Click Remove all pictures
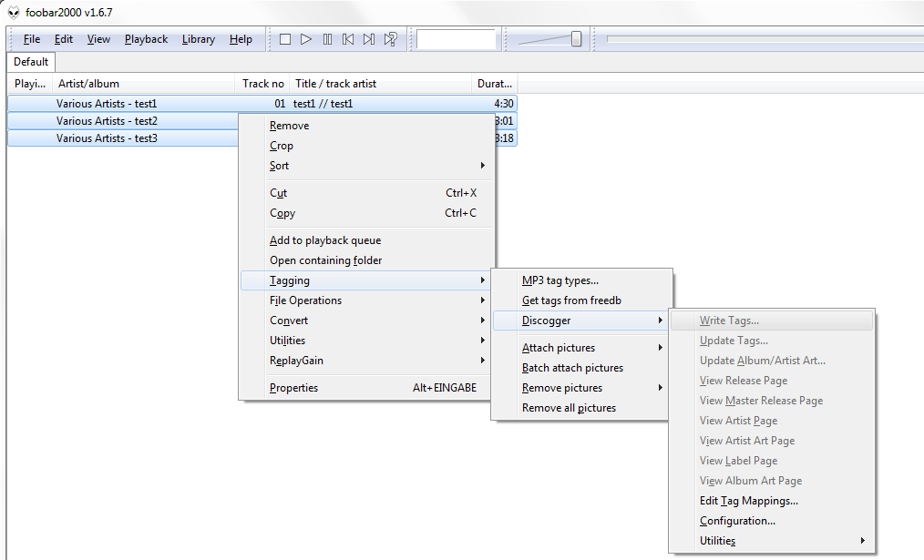Image resolution: width=924 pixels, height=560 pixels. [x=582, y=408]
